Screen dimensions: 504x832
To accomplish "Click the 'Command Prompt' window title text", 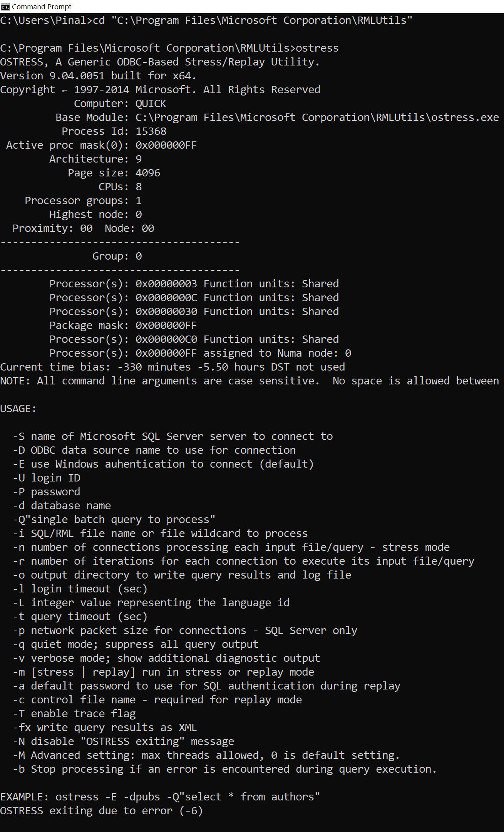I will point(42,7).
